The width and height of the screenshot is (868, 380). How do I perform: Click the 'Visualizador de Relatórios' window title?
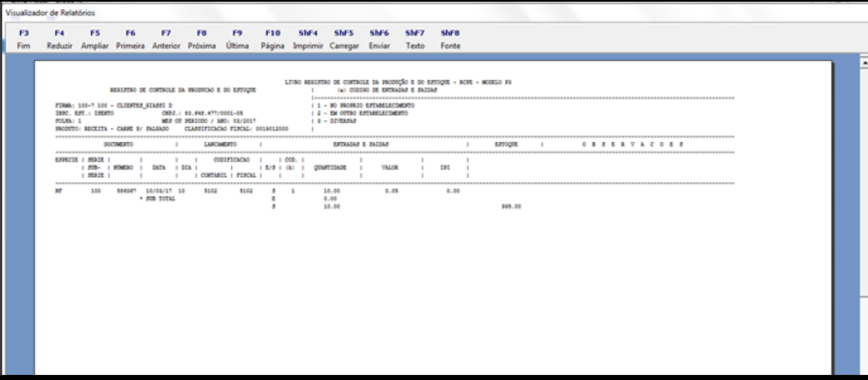click(x=51, y=12)
